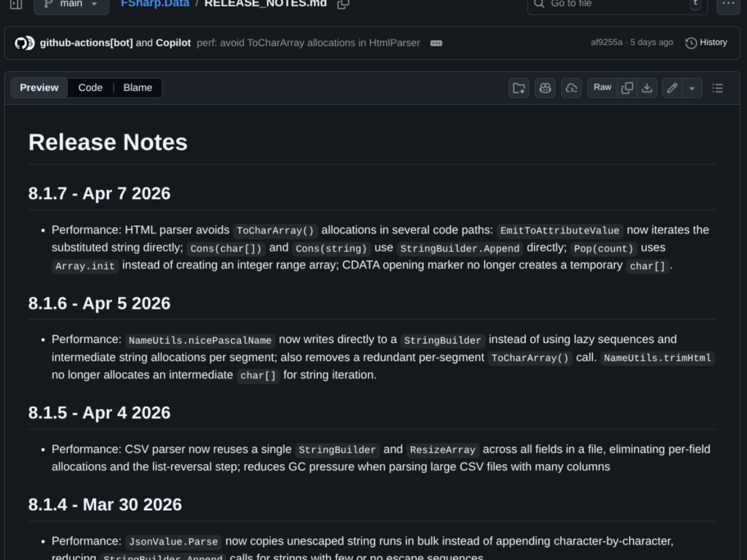Copy raw file contents using the copy icon
Screen dimensions: 747x560
(627, 88)
